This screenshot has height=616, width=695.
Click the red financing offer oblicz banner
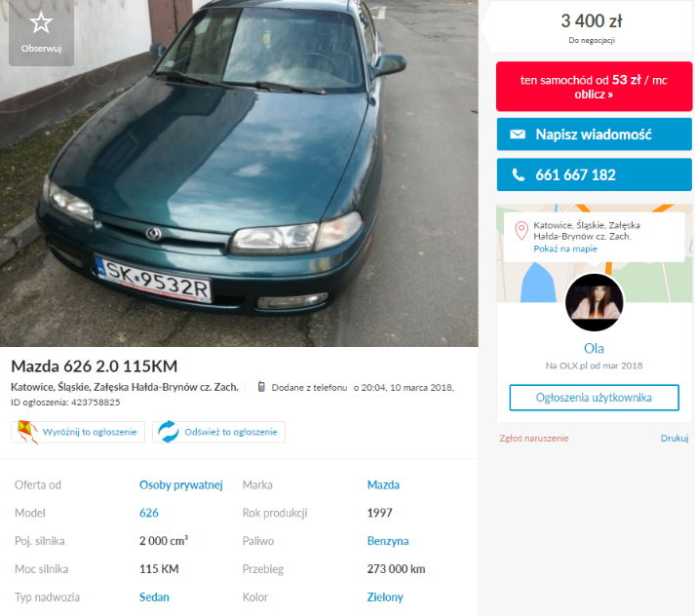tap(594, 87)
